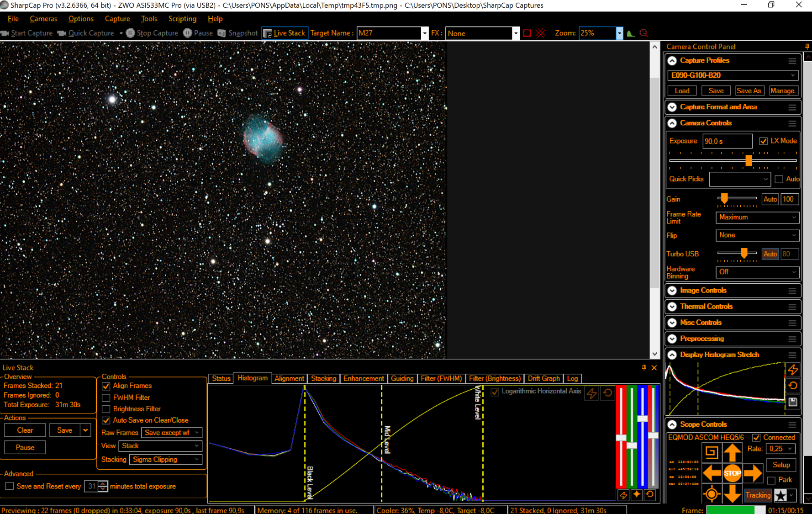Click the save icon in Display Histogram Stretch
The height and width of the screenshot is (514, 812).
coord(793,402)
